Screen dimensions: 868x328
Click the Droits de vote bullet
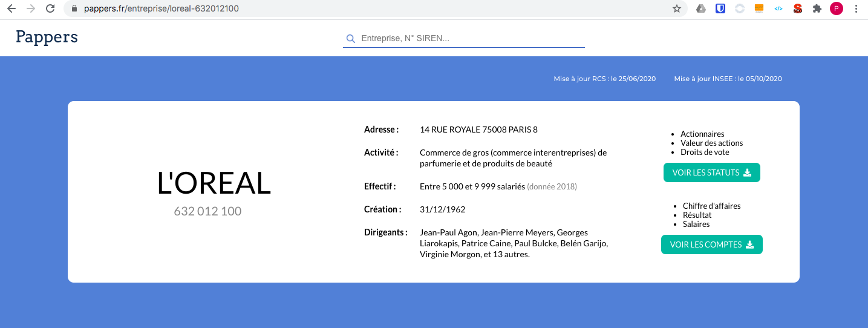[705, 152]
